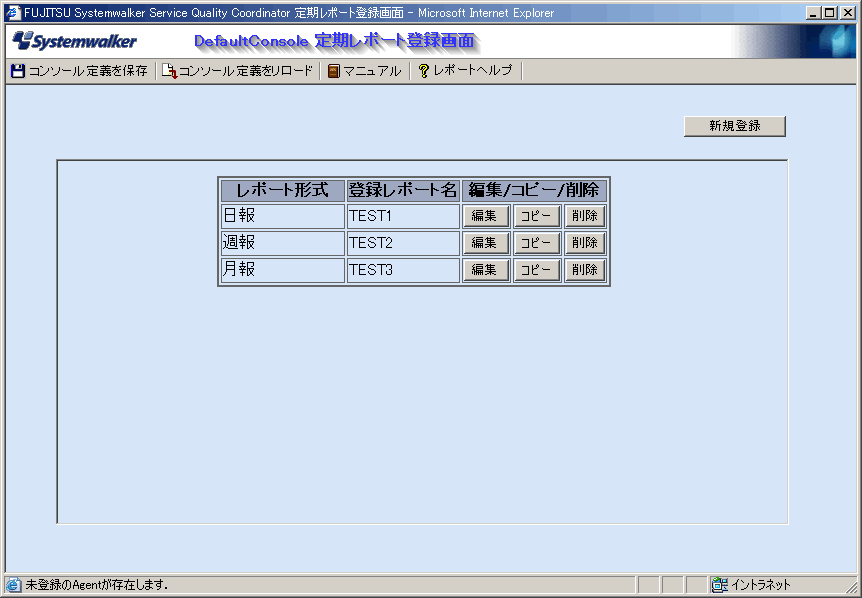Click the intranet zone icon in status bar

[x=720, y=585]
